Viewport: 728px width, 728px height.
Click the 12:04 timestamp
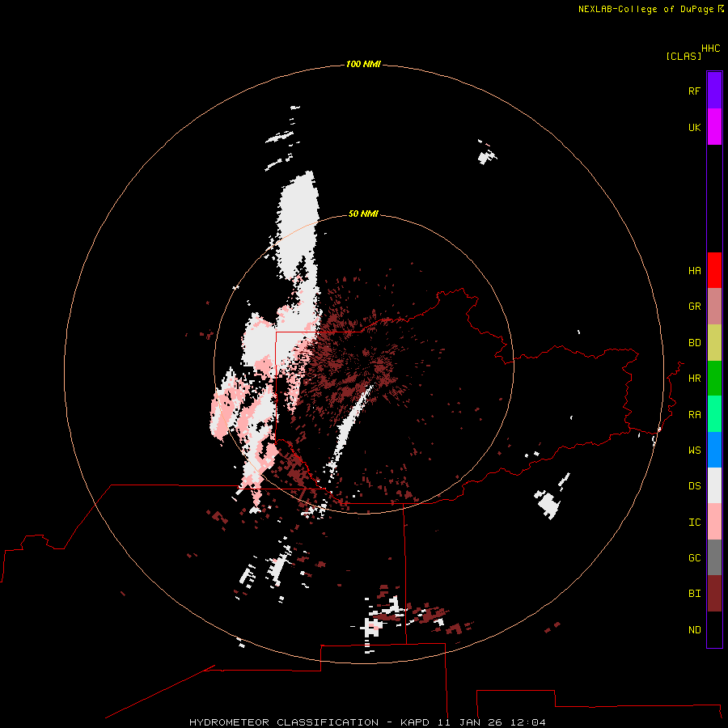(x=528, y=722)
